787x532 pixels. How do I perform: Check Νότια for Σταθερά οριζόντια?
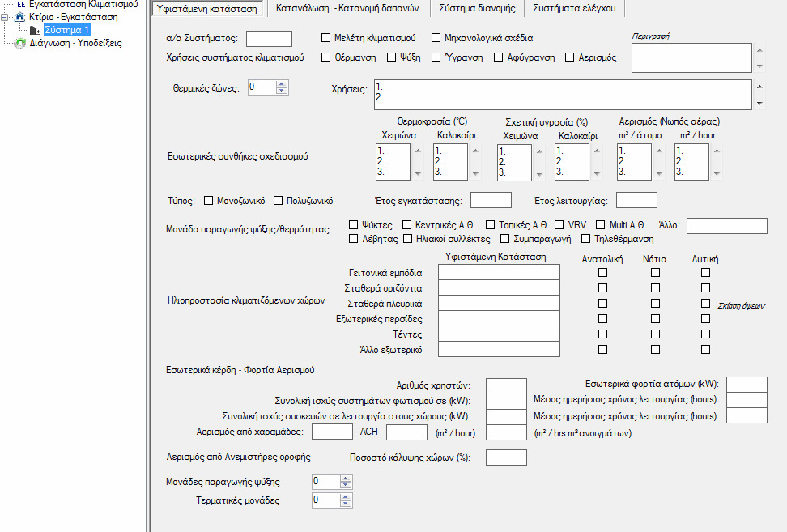(x=656, y=288)
